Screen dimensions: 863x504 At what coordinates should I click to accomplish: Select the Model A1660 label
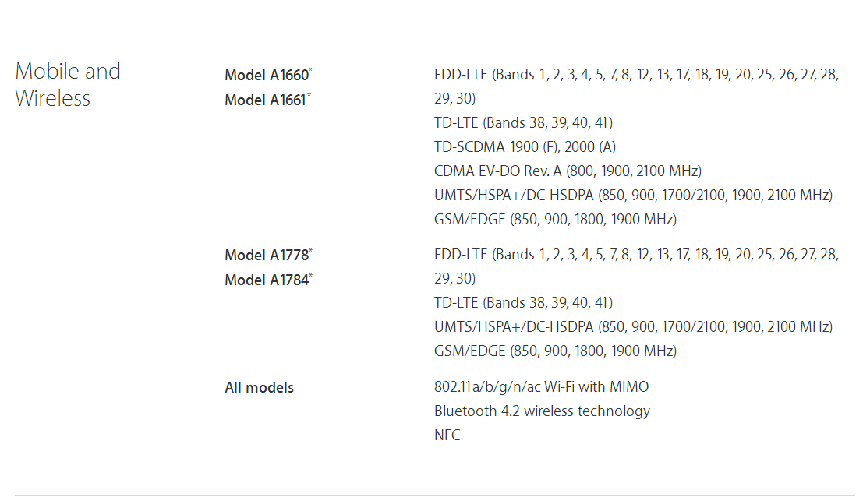coord(267,75)
